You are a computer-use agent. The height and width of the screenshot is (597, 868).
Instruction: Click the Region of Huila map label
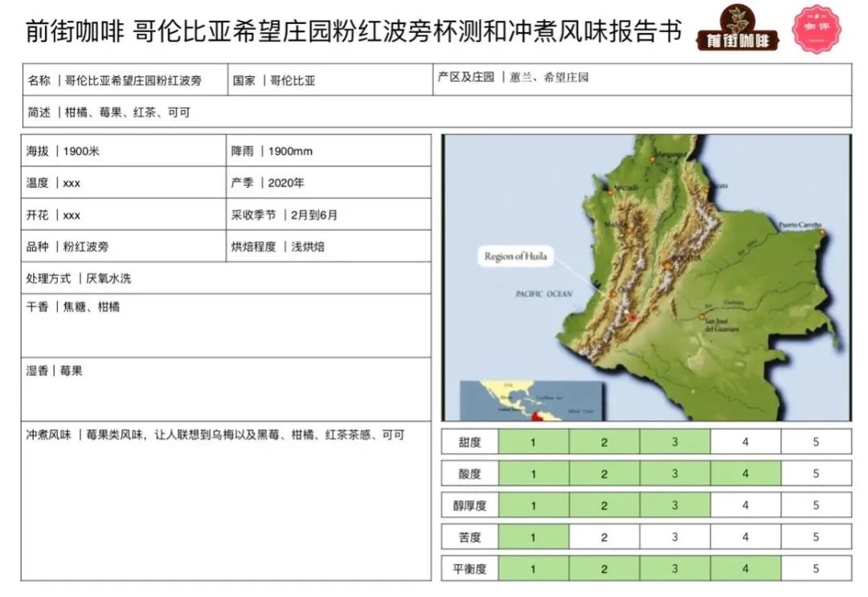[515, 256]
